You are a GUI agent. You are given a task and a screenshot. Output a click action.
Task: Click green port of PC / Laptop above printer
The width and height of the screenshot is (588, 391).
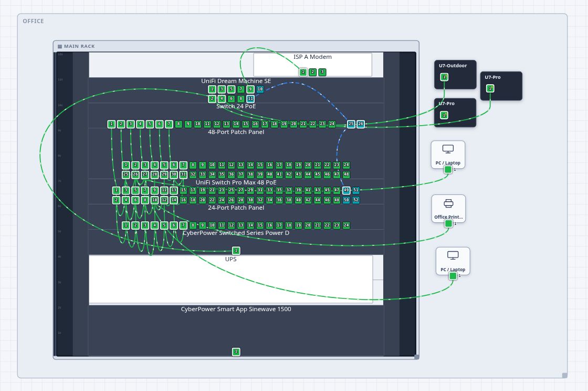coord(448,170)
